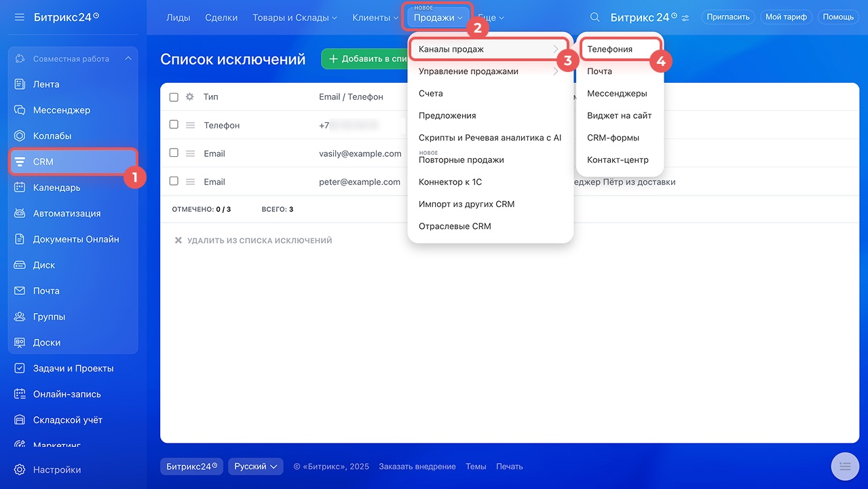Open Онлайн-запись sidebar icon

(20, 394)
